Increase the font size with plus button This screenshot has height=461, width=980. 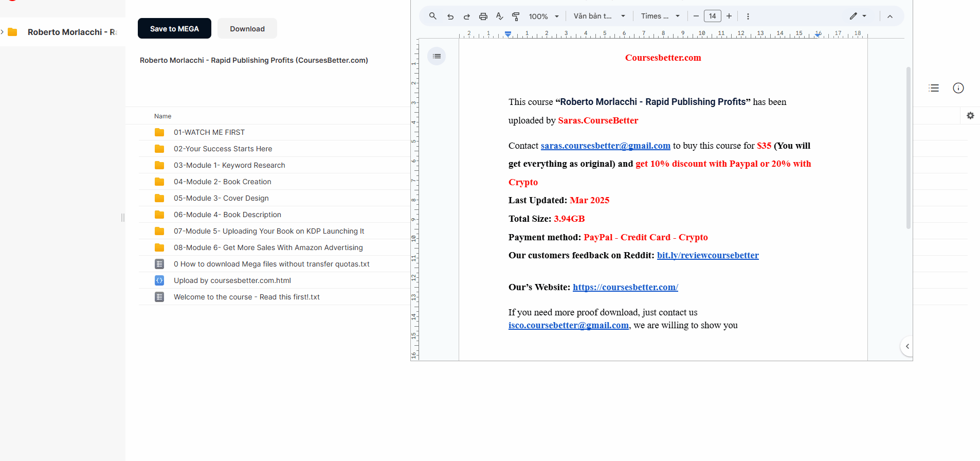[x=729, y=16]
